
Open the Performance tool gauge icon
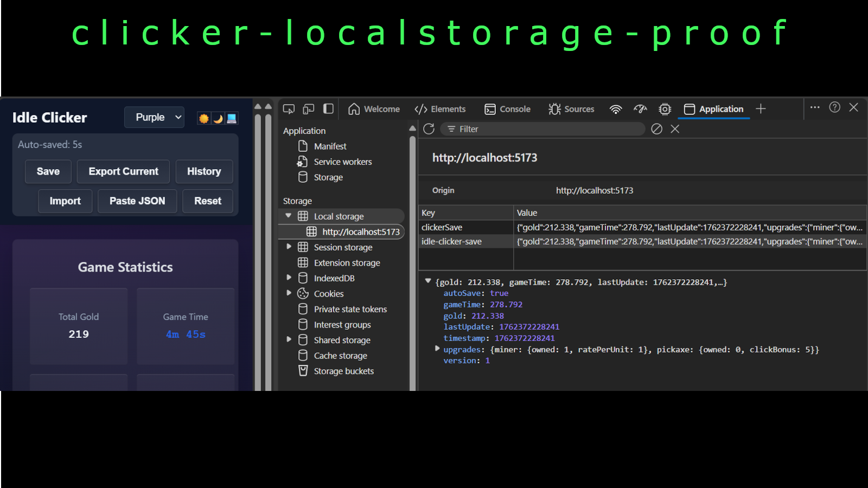click(640, 109)
